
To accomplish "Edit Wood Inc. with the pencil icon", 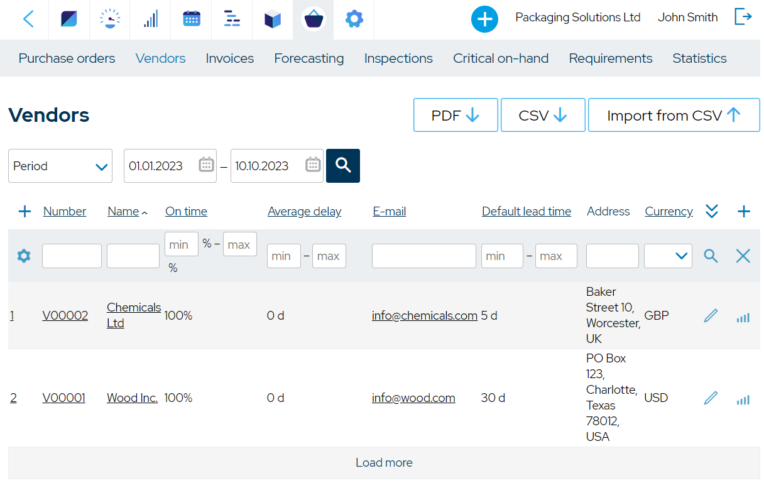I will point(711,398).
